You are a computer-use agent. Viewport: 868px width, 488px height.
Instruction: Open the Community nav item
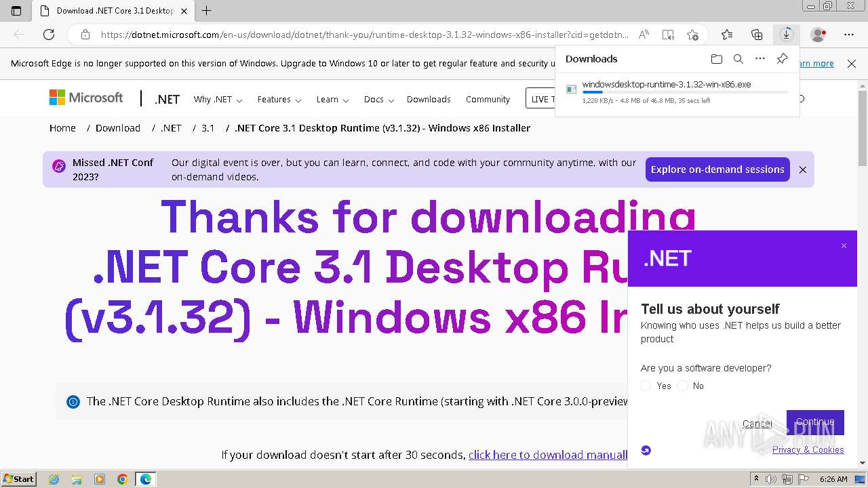click(x=488, y=99)
